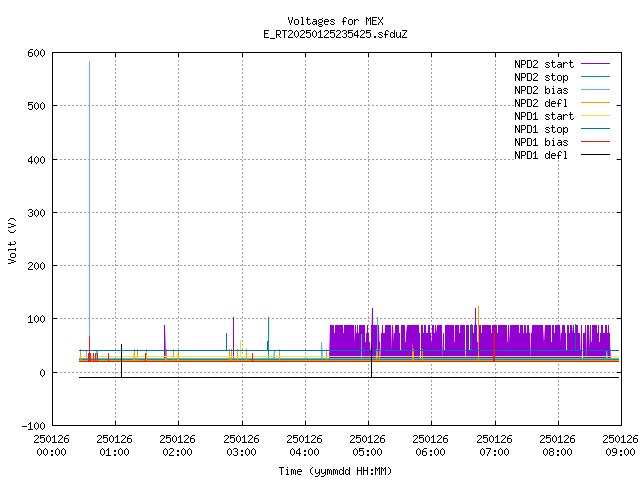
Task: Click the flat black NPD1 defl trace below zero
Action: tap(349, 377)
